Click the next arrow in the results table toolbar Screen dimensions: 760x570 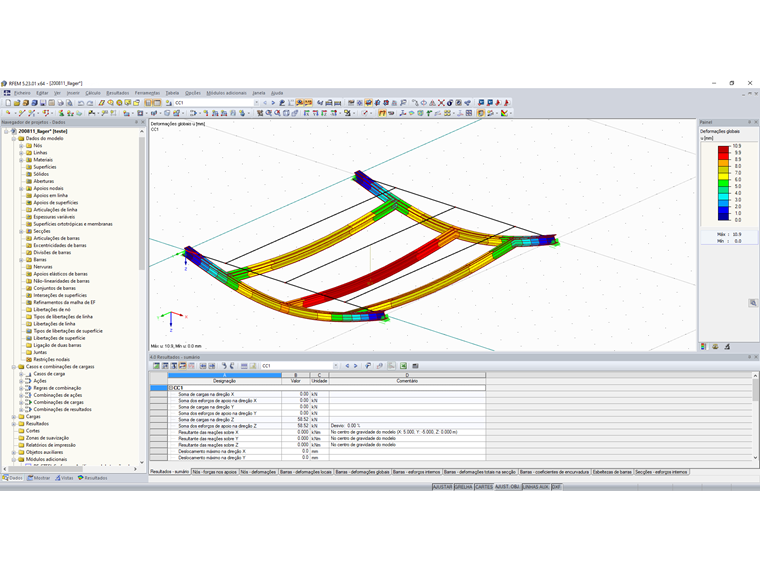click(x=355, y=366)
